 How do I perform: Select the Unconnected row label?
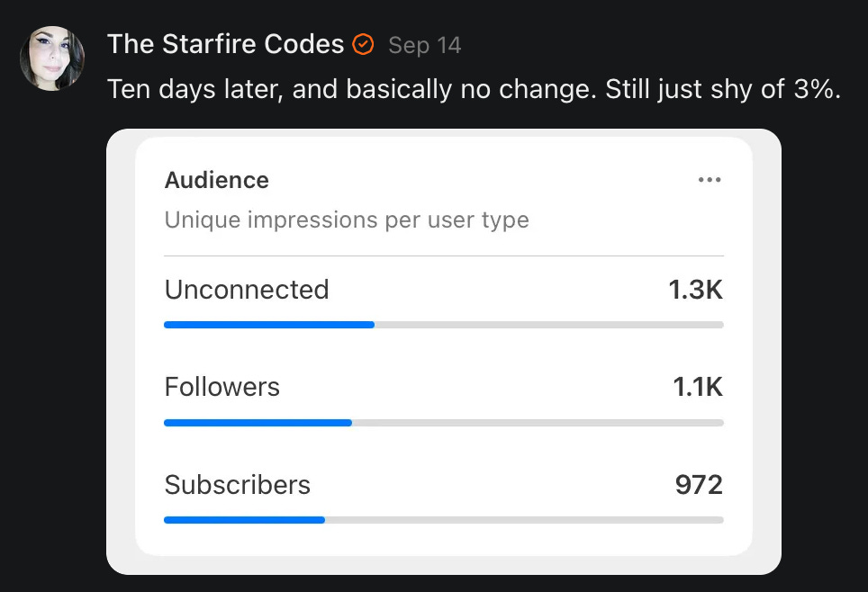coord(247,290)
